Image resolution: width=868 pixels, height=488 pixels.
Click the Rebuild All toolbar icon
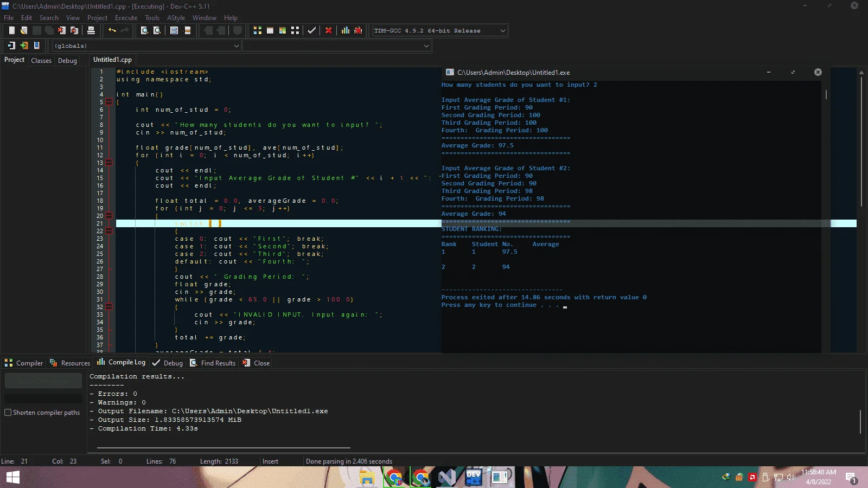point(295,30)
